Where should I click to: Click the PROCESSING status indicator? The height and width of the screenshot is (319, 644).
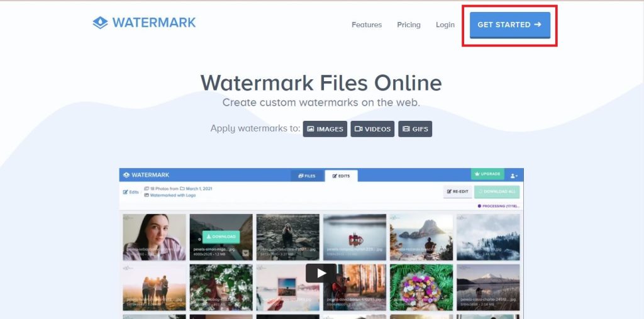tap(498, 206)
